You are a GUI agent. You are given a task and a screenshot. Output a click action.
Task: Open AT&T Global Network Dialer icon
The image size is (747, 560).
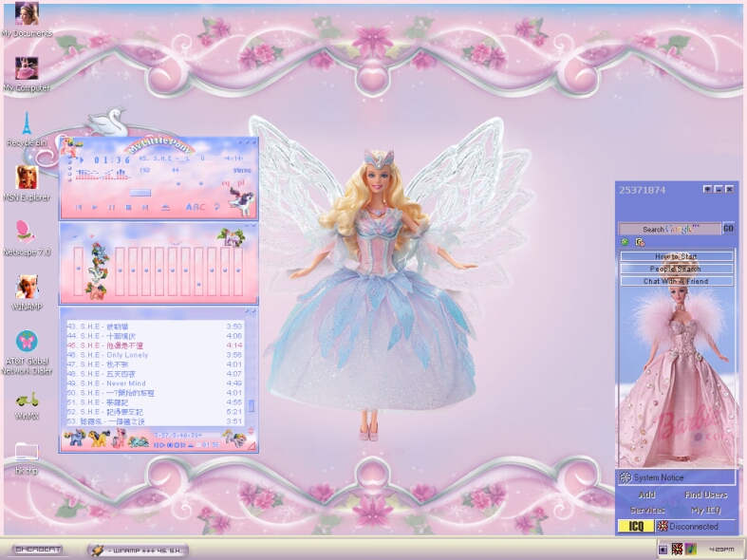[27, 352]
